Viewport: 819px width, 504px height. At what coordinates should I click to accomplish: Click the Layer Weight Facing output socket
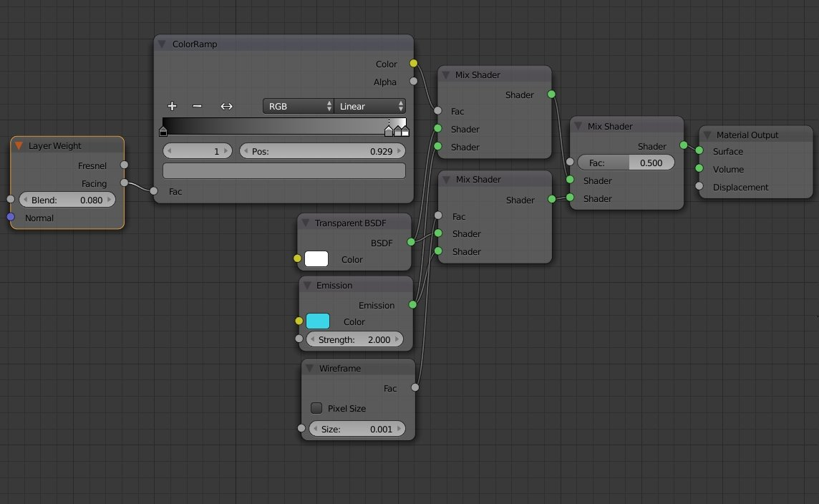pos(124,183)
